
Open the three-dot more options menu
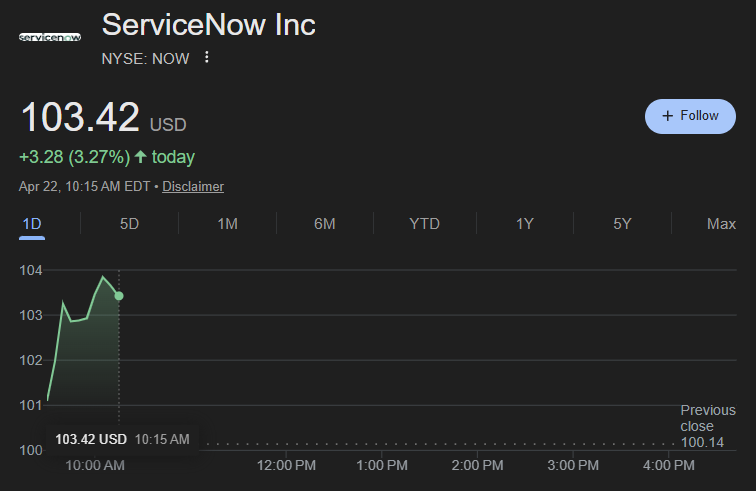coord(207,57)
